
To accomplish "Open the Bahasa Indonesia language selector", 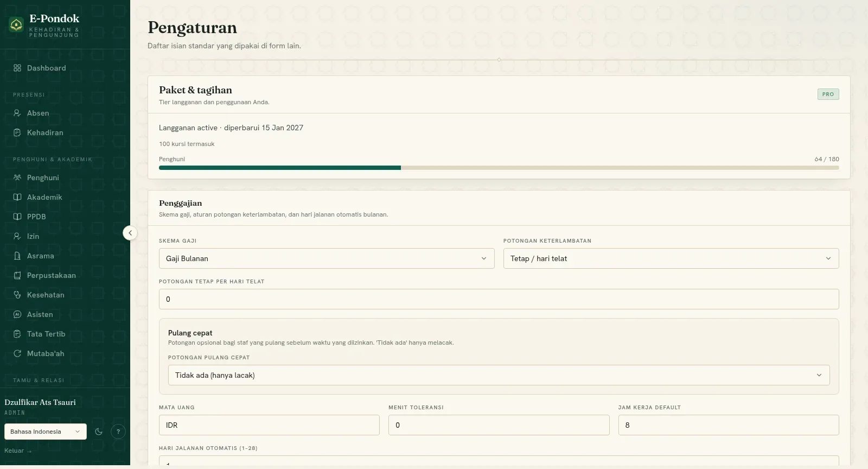I will point(46,432).
